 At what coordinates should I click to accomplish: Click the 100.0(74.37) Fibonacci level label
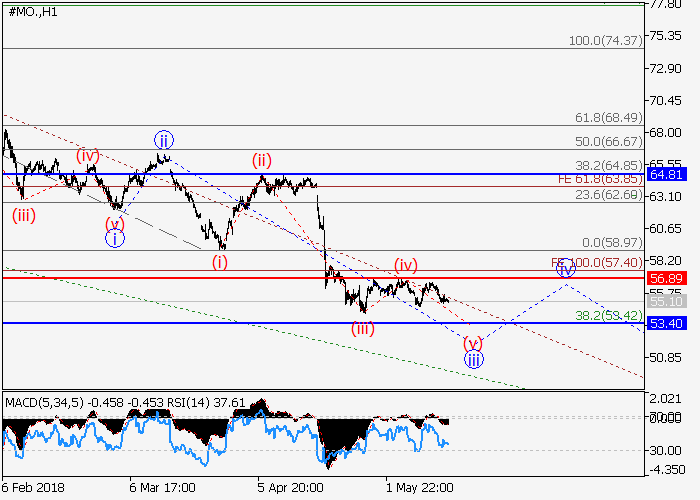(604, 41)
